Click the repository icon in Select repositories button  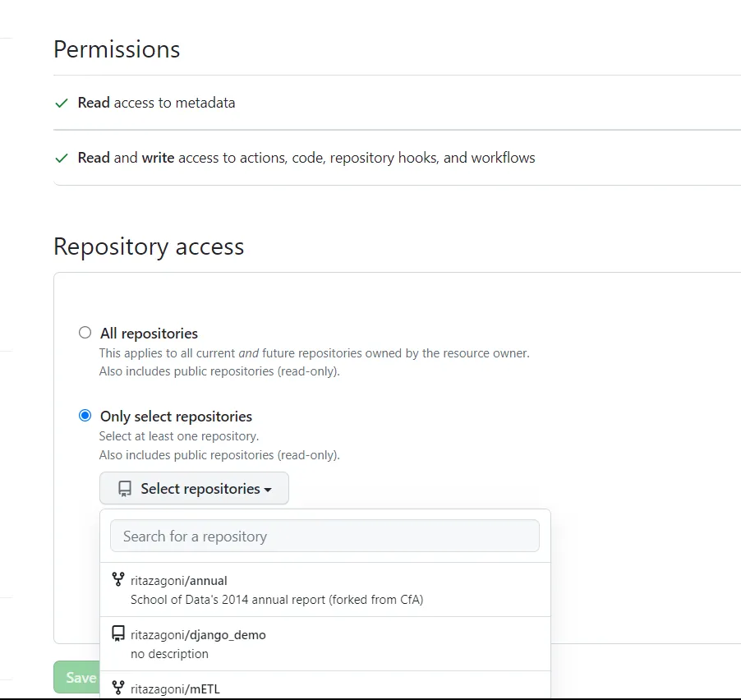125,489
